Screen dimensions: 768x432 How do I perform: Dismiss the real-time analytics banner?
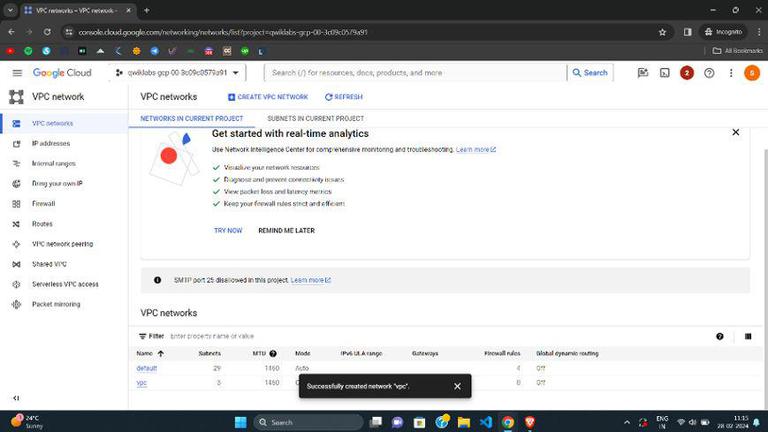point(736,132)
